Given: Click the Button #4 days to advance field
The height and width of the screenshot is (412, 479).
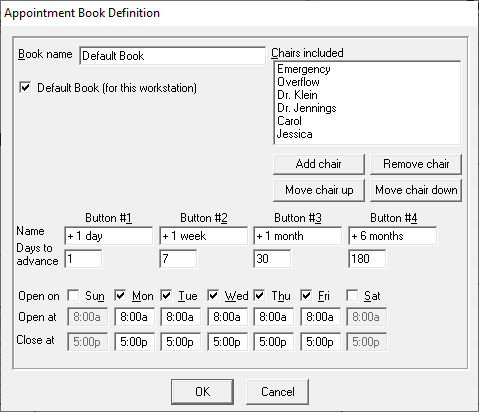Looking at the screenshot, I should [x=367, y=259].
